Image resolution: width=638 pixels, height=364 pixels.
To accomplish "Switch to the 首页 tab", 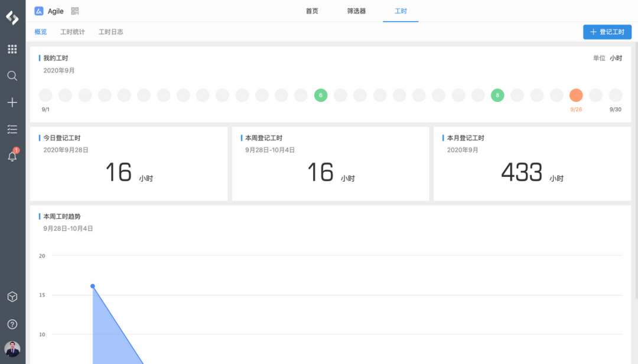I will point(312,11).
